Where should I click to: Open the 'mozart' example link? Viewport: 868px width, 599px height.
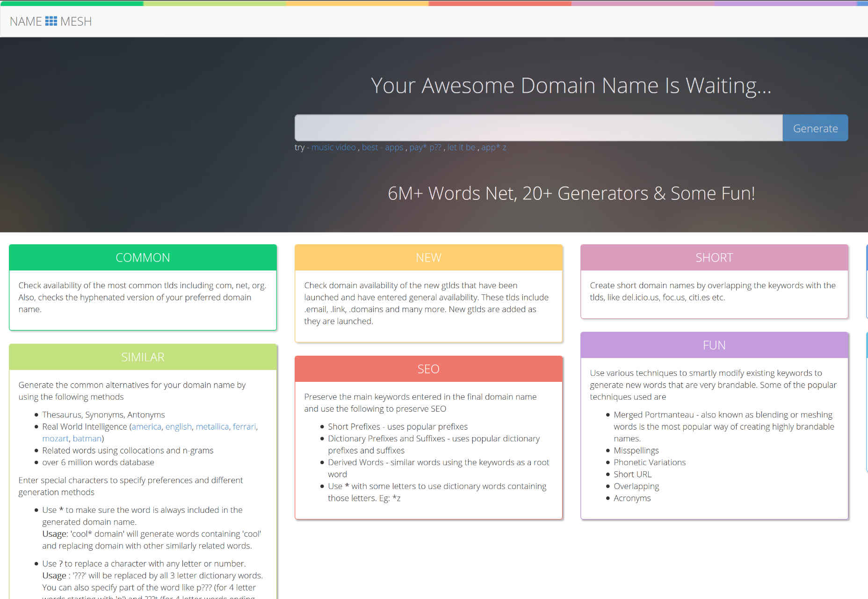pyautogui.click(x=55, y=438)
